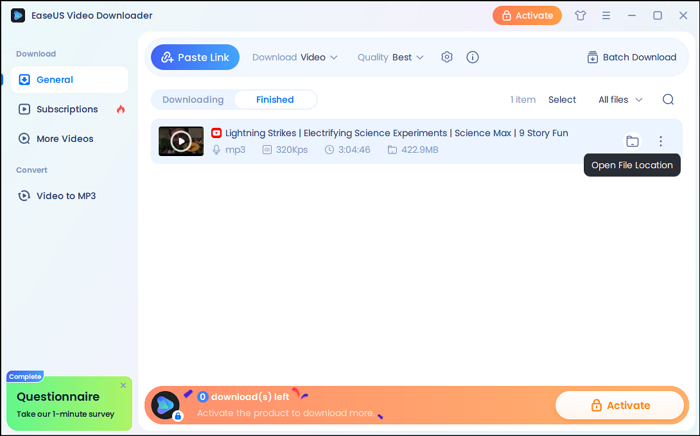Open Video to MP3 converter
Image resolution: width=700 pixels, height=436 pixels.
coord(69,196)
